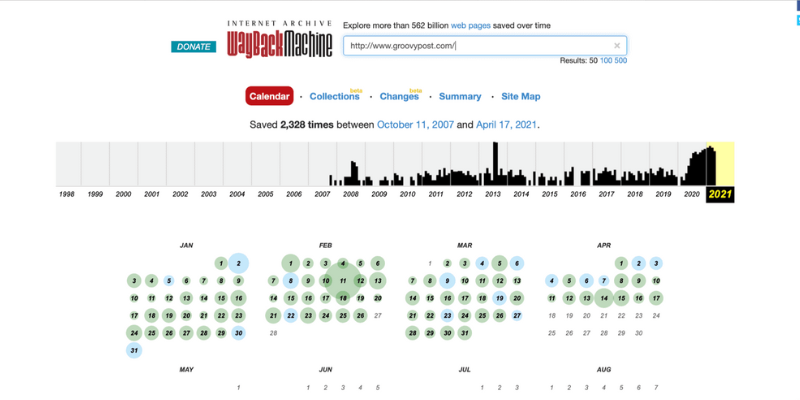Open the January 2 snapshot
This screenshot has height=400, width=800.
[x=238, y=263]
